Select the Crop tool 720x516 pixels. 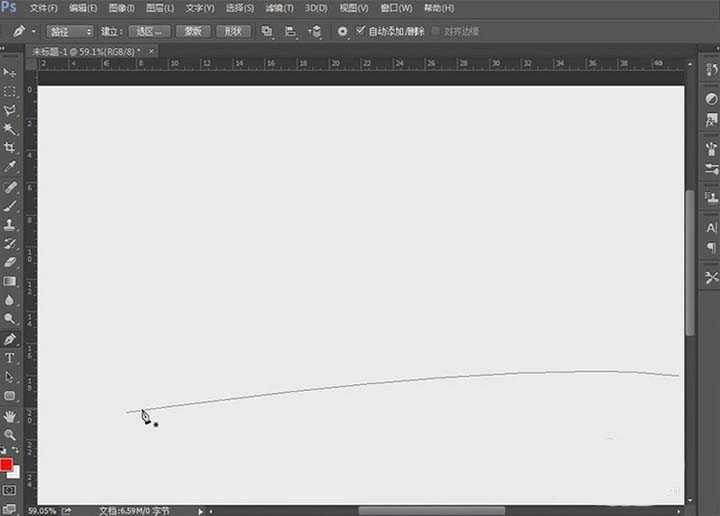[x=10, y=147]
